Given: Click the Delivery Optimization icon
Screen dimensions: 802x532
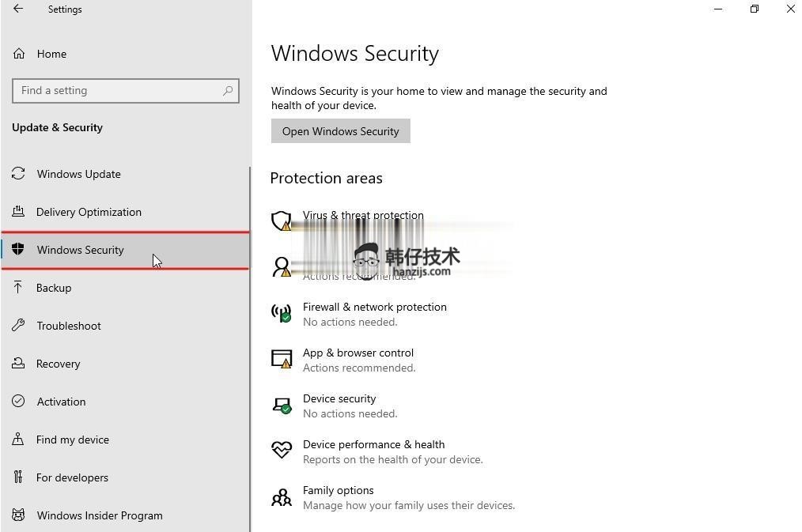Looking at the screenshot, I should [18, 212].
